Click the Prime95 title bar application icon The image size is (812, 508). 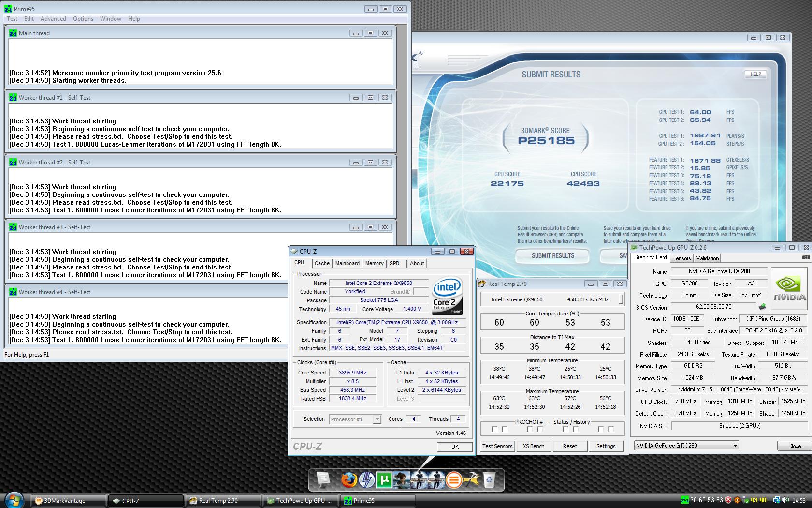[x=8, y=9]
